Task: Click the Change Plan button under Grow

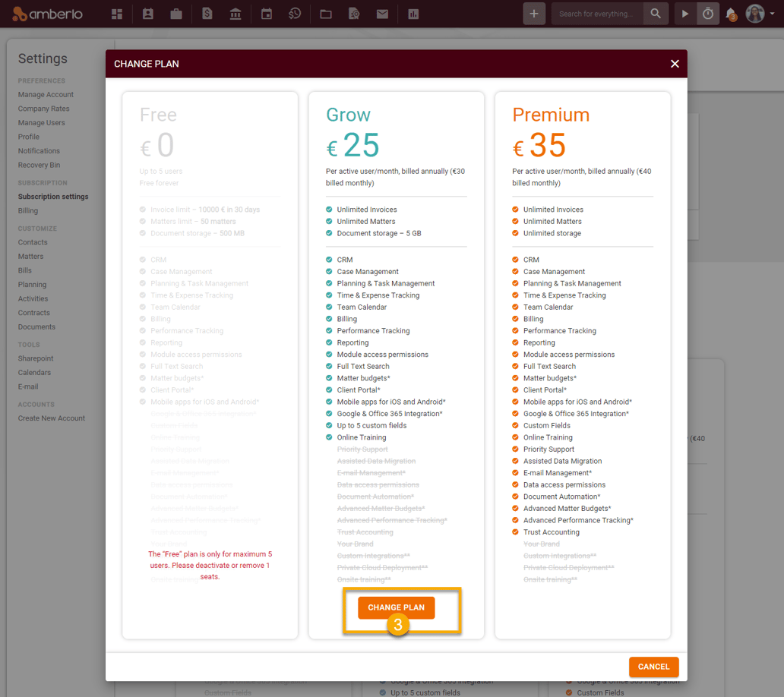Action: [396, 607]
